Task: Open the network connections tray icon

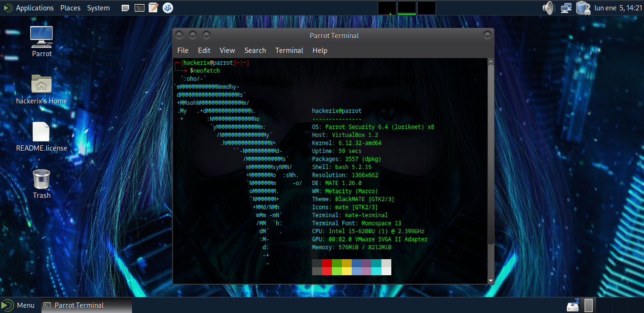Action: click(x=566, y=8)
